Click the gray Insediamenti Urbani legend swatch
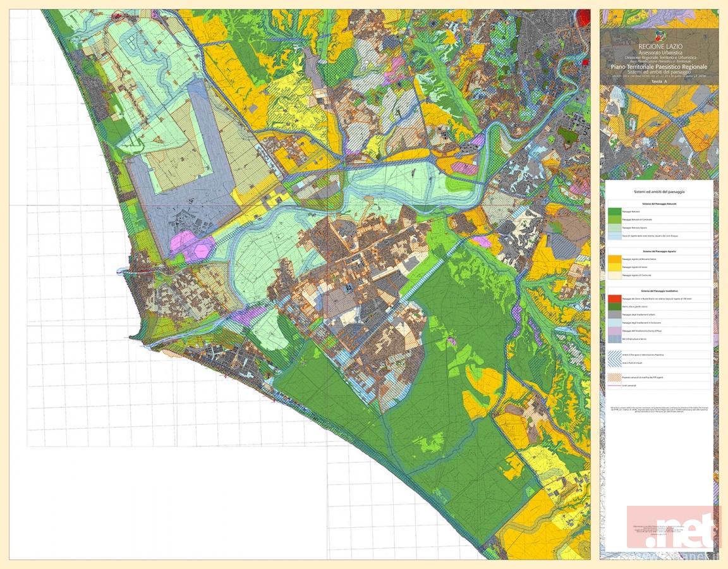Screen dimensions: 728x569 tap(614, 314)
